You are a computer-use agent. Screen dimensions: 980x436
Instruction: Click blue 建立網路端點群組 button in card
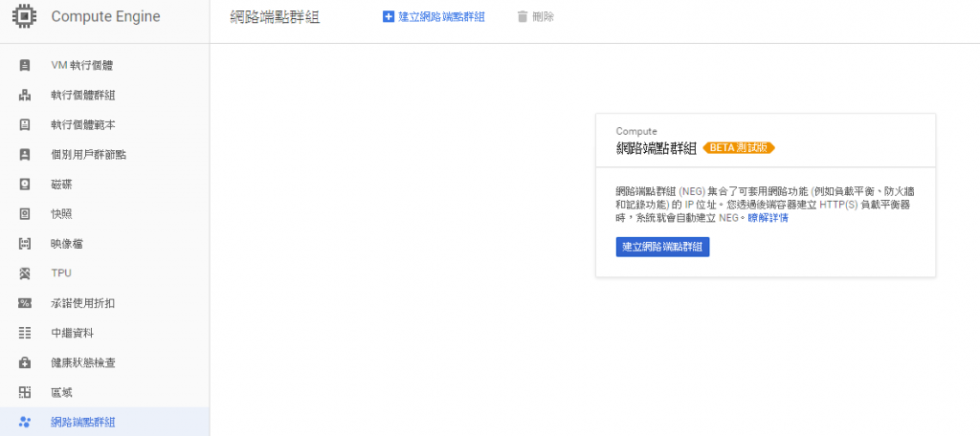(x=662, y=247)
